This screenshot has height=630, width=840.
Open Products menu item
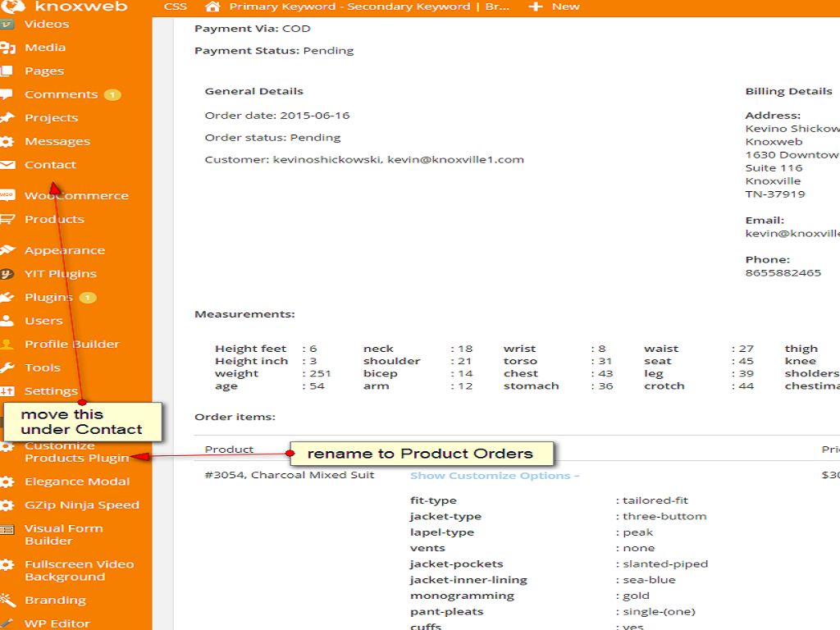coord(54,219)
